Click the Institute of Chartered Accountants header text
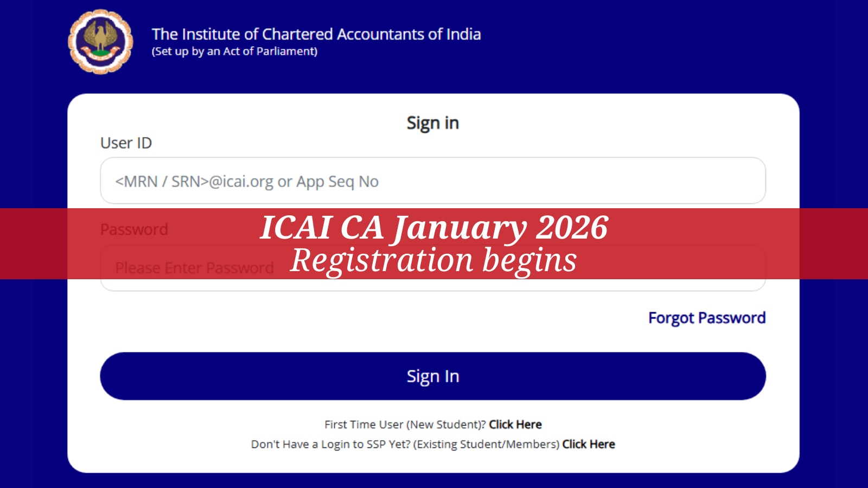The height and width of the screenshot is (488, 868). [316, 34]
